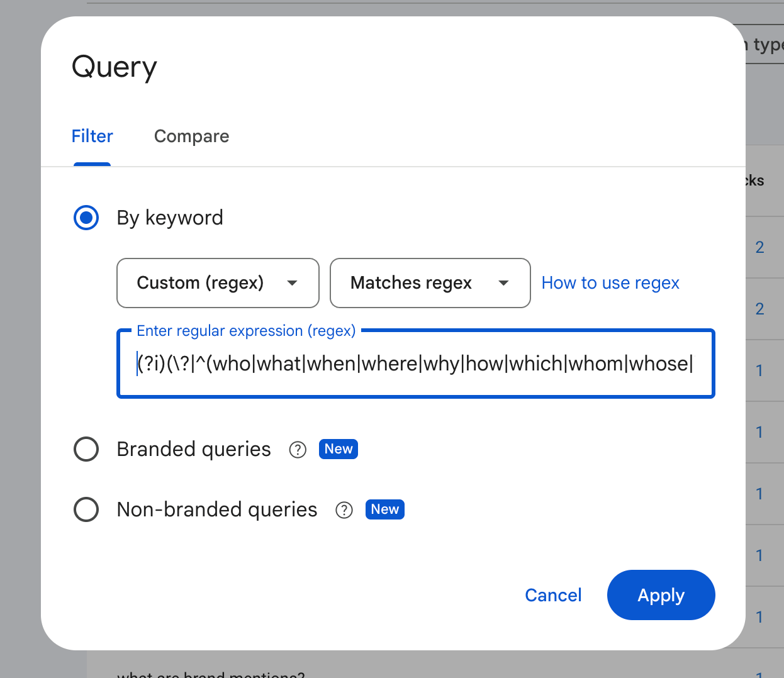
Task: Select the Non-branded queries radio button
Action: 86,509
